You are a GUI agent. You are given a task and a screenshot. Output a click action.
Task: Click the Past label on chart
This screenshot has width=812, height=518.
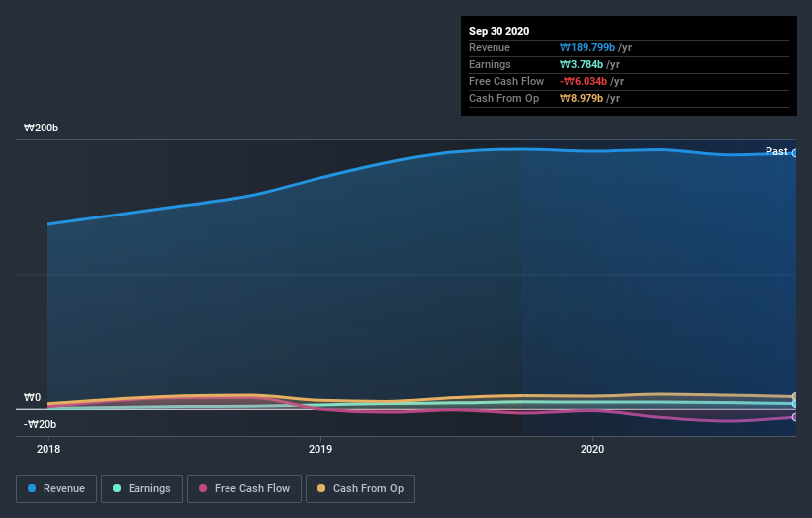(776, 151)
